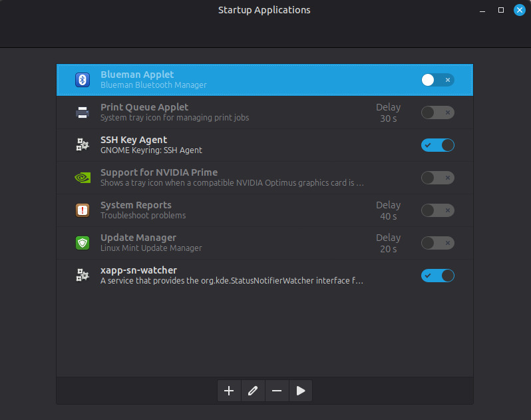Click the SSH Key Agent gears icon
Image resolution: width=531 pixels, height=420 pixels.
pyautogui.click(x=83, y=145)
